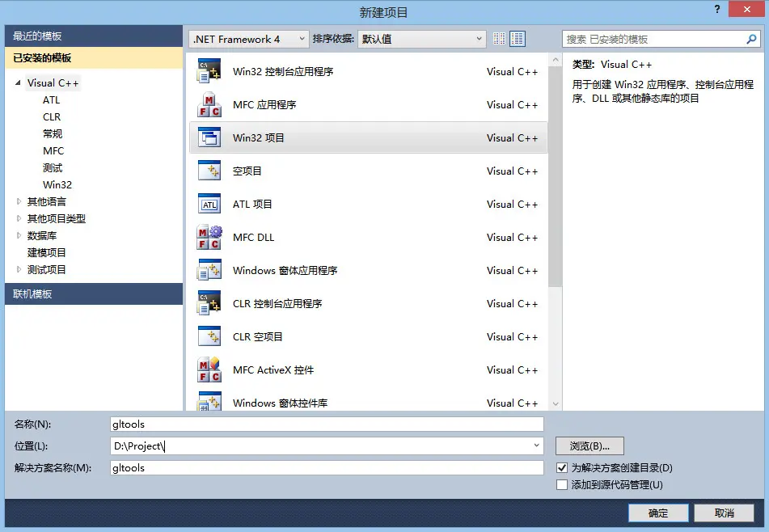Image resolution: width=769 pixels, height=532 pixels.
Task: Expand the 其他语言 tree node
Action: 19,201
